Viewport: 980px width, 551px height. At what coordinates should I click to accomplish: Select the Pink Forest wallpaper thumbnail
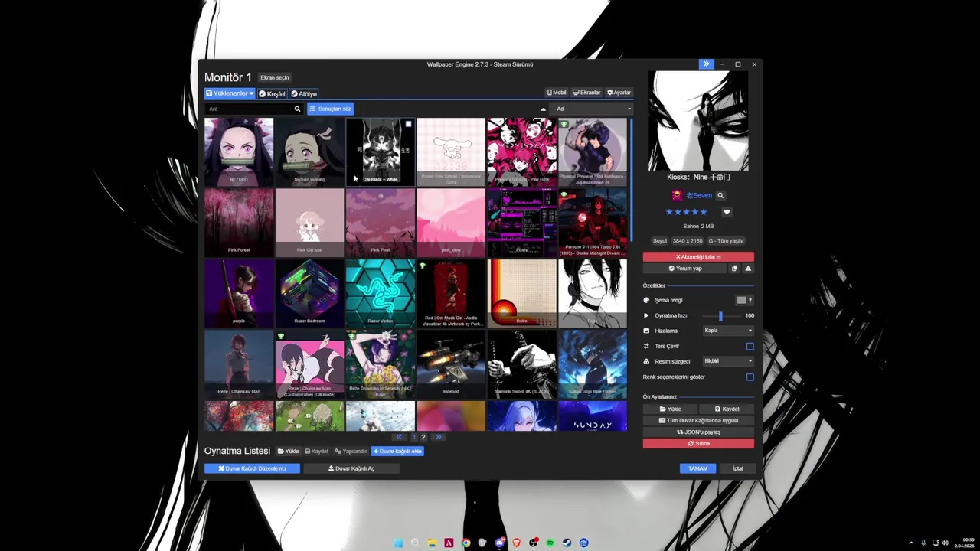pos(239,223)
